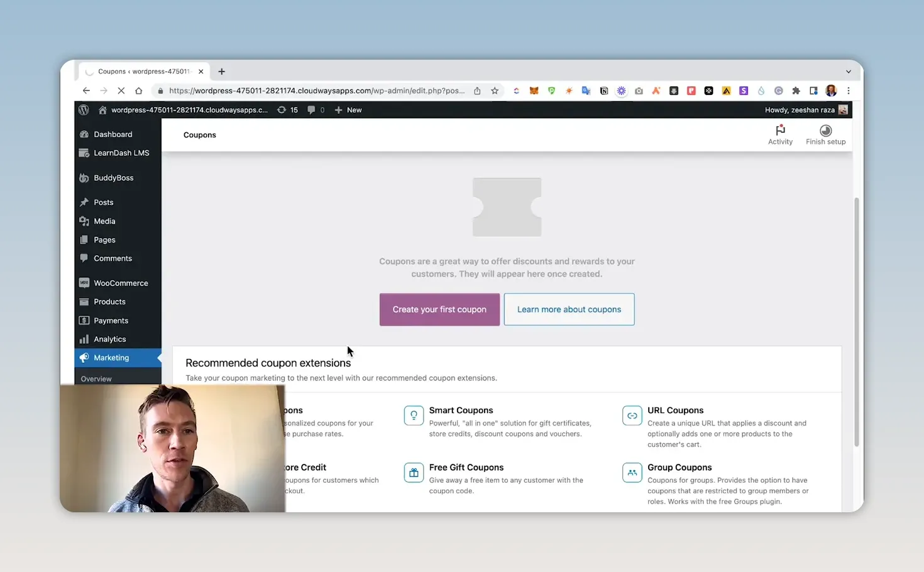
Task: Click the browser forward arrow
Action: 104,91
